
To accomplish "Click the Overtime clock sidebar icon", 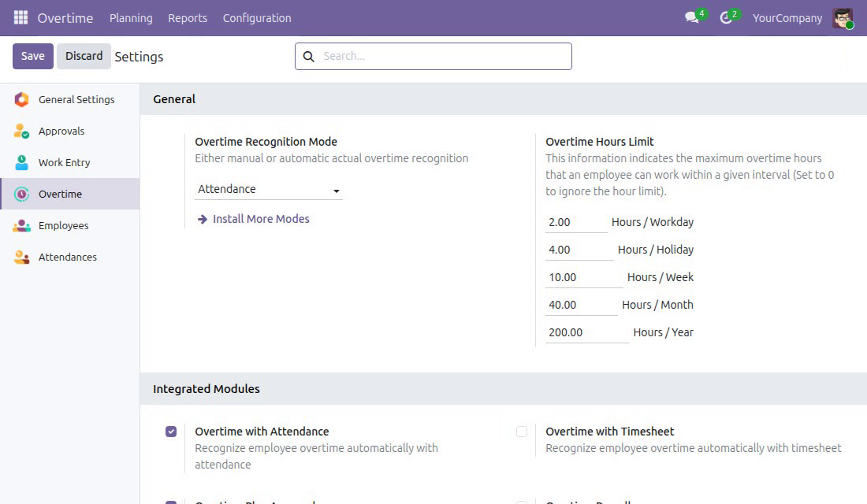I will [x=21, y=194].
